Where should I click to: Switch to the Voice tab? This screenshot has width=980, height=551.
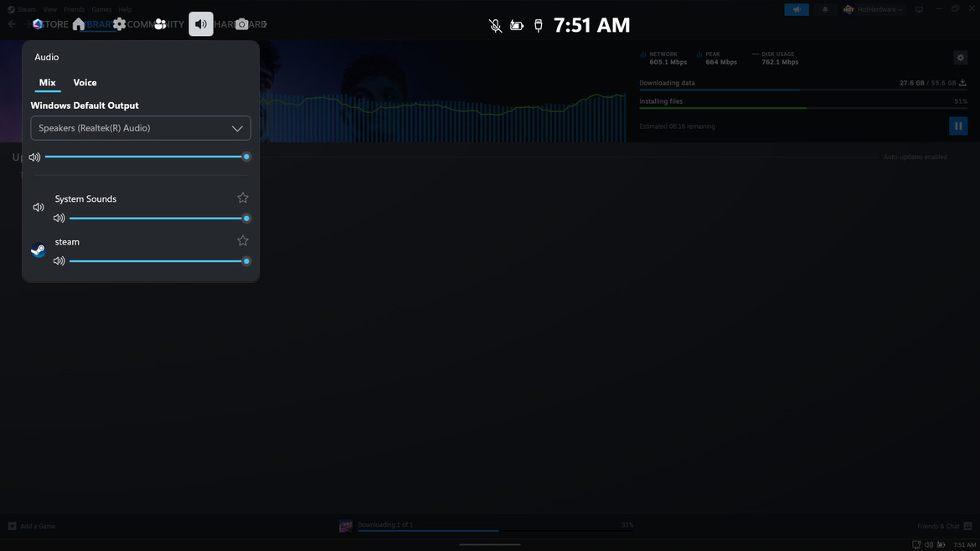click(x=85, y=83)
